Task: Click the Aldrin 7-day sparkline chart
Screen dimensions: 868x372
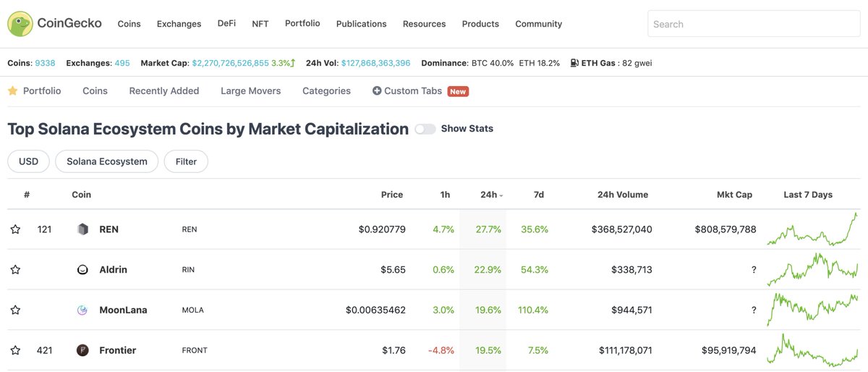Action: pos(812,270)
